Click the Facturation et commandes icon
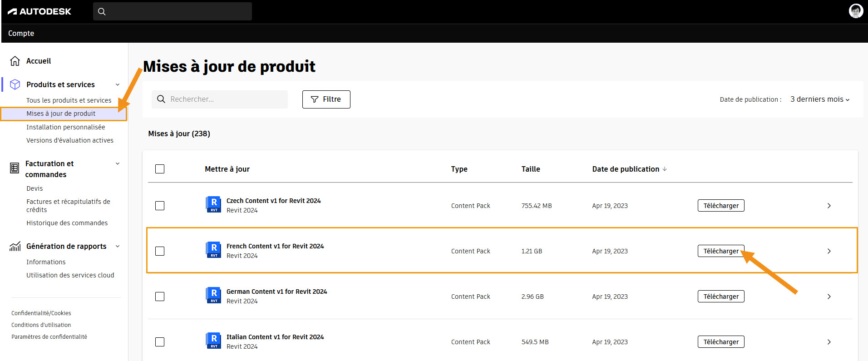This screenshot has height=361, width=868. 15,168
